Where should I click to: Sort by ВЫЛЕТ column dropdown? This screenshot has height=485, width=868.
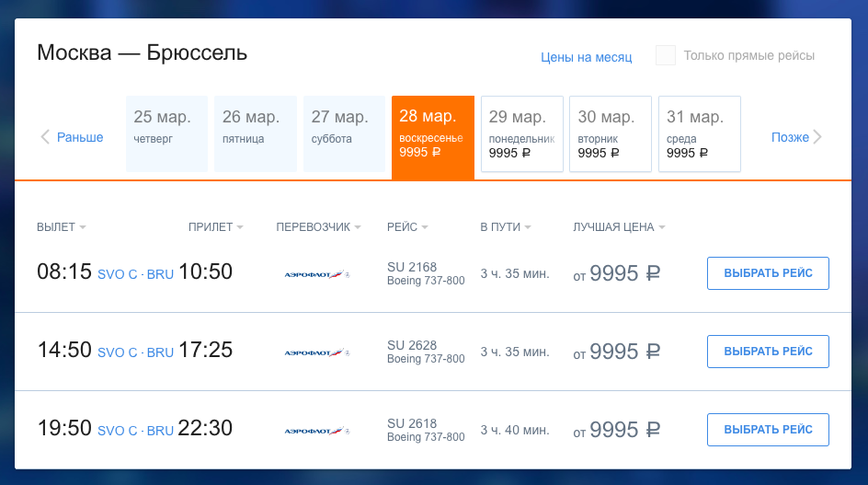pyautogui.click(x=62, y=226)
